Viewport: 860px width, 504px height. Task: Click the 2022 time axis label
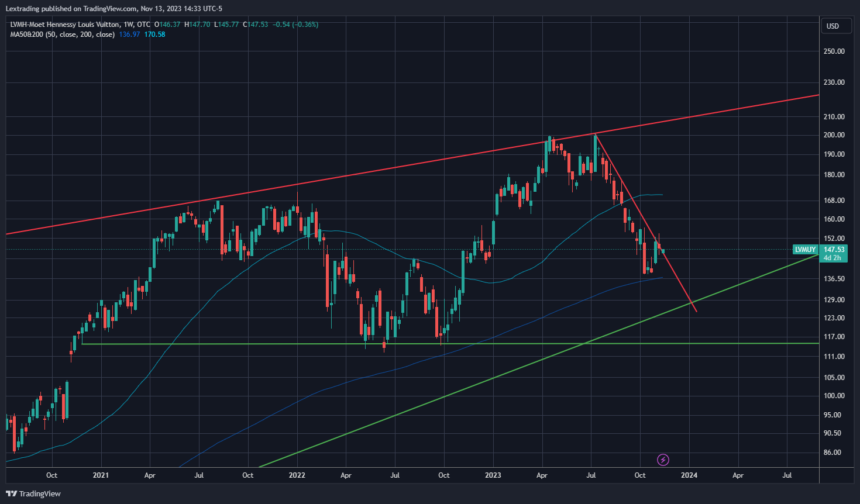coord(297,475)
